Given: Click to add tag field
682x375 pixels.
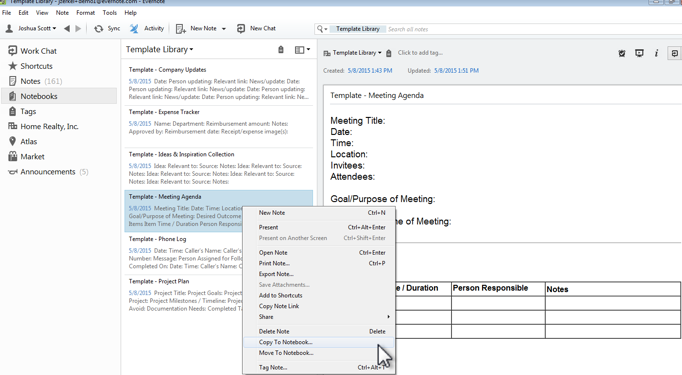Looking at the screenshot, I should tap(420, 53).
